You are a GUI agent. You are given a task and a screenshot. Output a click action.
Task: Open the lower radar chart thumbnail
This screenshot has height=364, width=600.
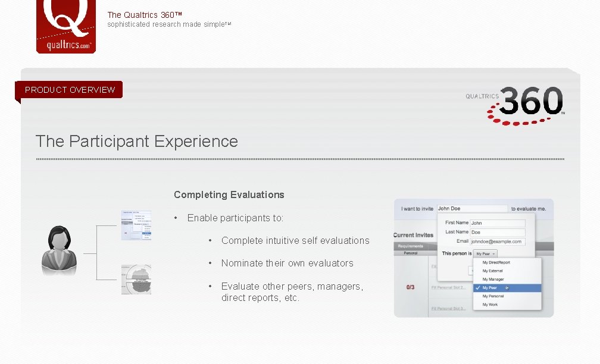136,280
